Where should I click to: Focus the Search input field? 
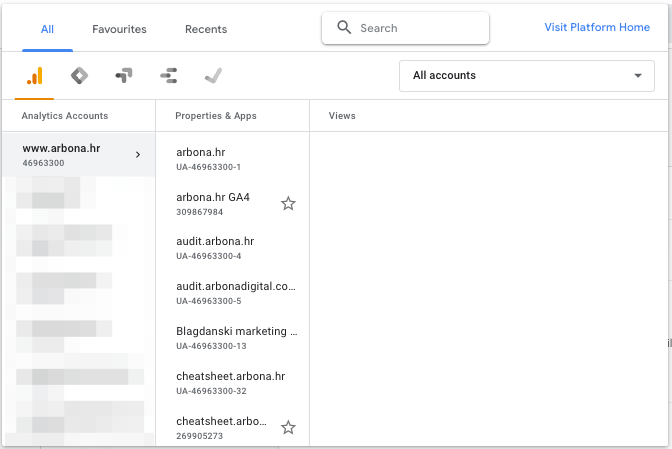coord(405,28)
